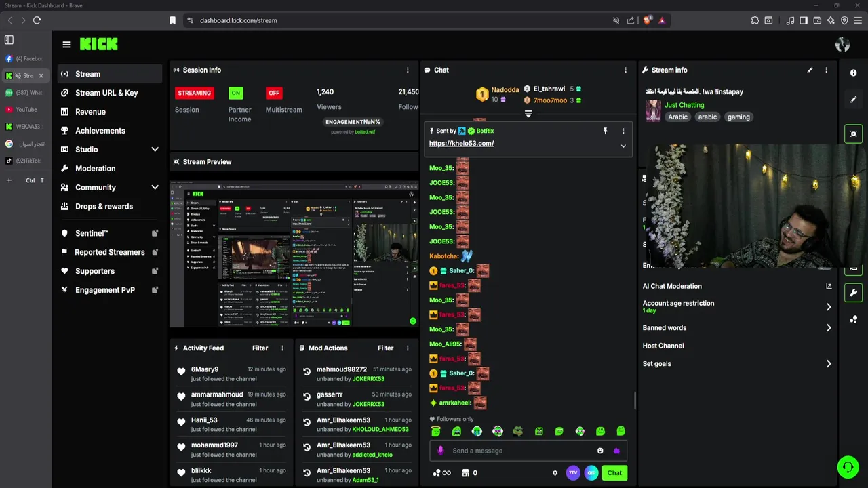Screen dimensions: 868x488
Task: Open the 7TV emotes button
Action: tap(573, 473)
